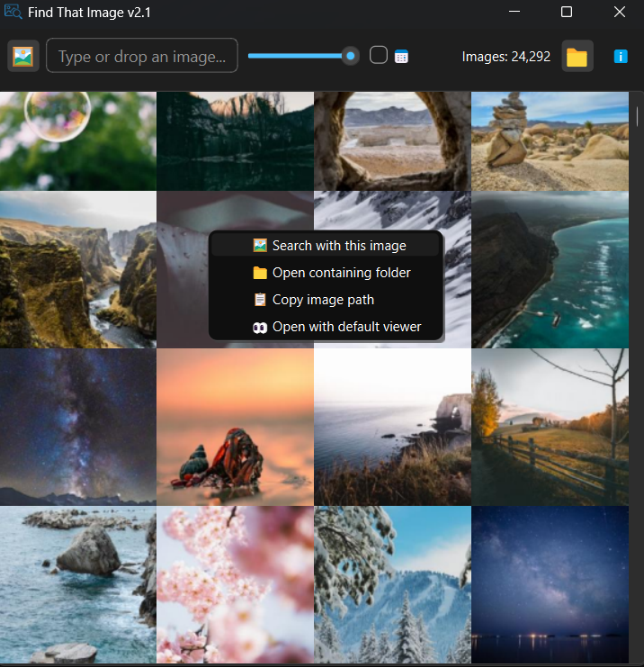
Task: Open the calendar date filter icon
Action: click(x=401, y=56)
